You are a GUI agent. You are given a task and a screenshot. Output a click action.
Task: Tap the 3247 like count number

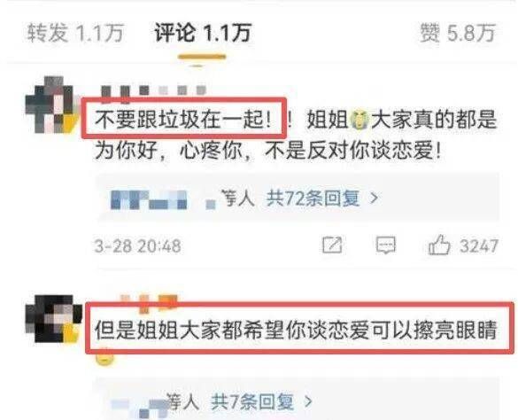pos(479,246)
